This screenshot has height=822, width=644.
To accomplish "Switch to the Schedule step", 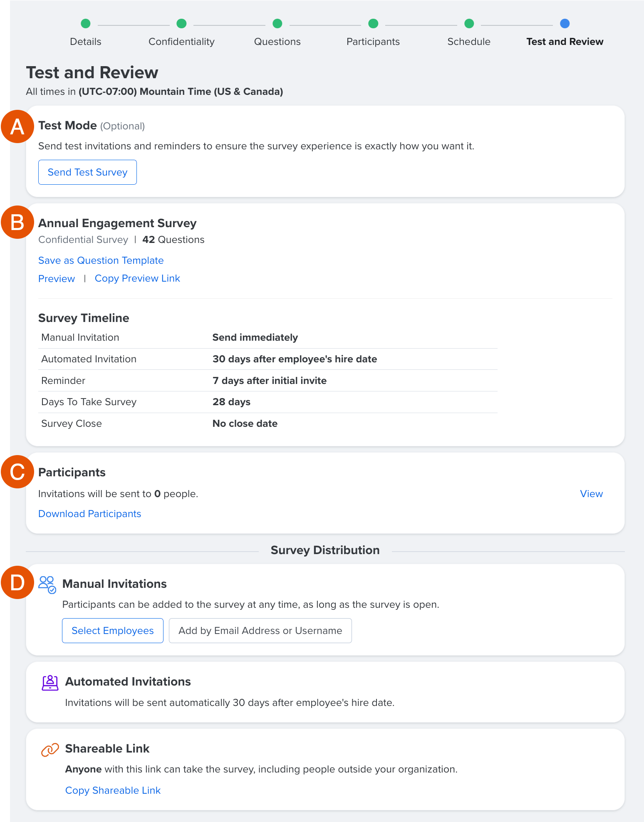I will 469,41.
